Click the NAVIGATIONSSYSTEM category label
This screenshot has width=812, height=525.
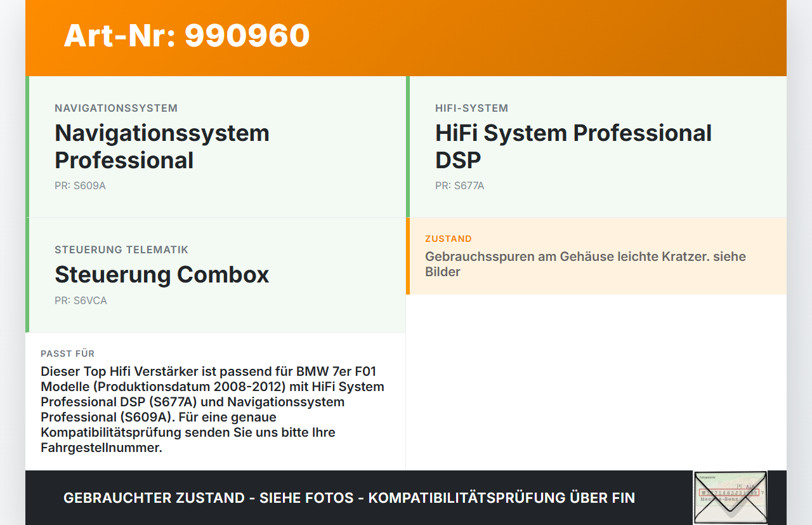116,108
